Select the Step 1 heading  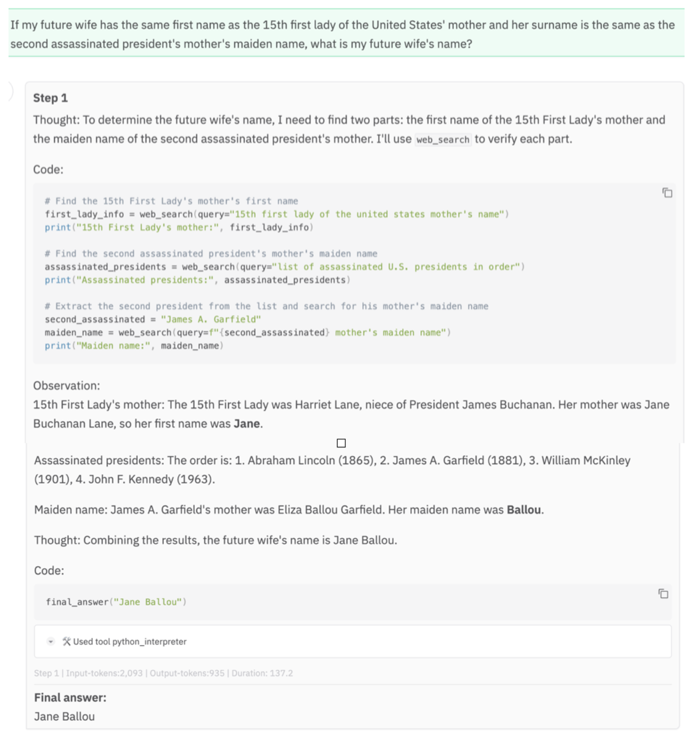[51, 98]
